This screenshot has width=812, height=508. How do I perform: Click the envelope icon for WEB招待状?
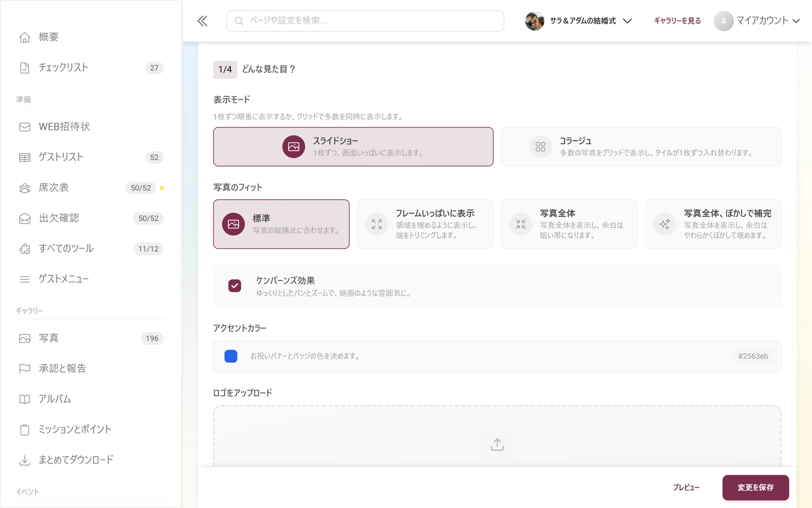point(25,127)
